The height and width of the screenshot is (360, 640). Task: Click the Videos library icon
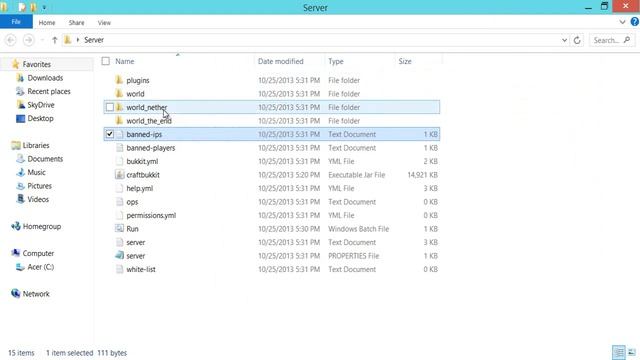tap(20, 199)
